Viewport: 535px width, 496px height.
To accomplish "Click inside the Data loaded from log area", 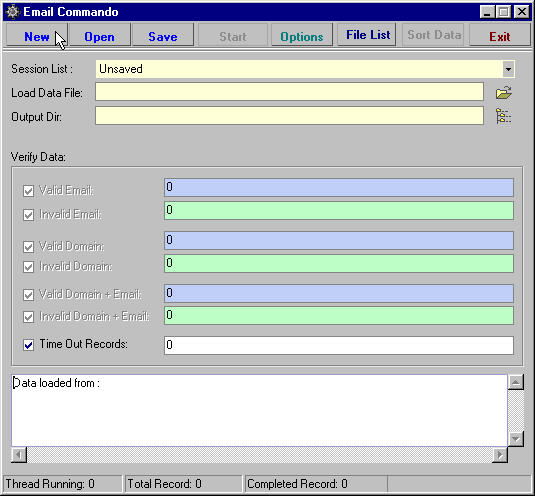I will (x=259, y=410).
